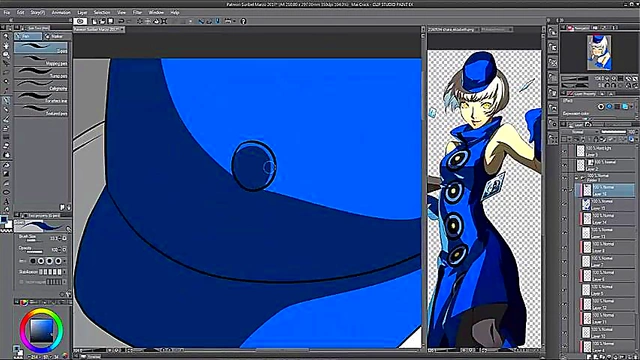Choose the Calligraphy brush preset
640x360 pixels.
tap(41, 85)
